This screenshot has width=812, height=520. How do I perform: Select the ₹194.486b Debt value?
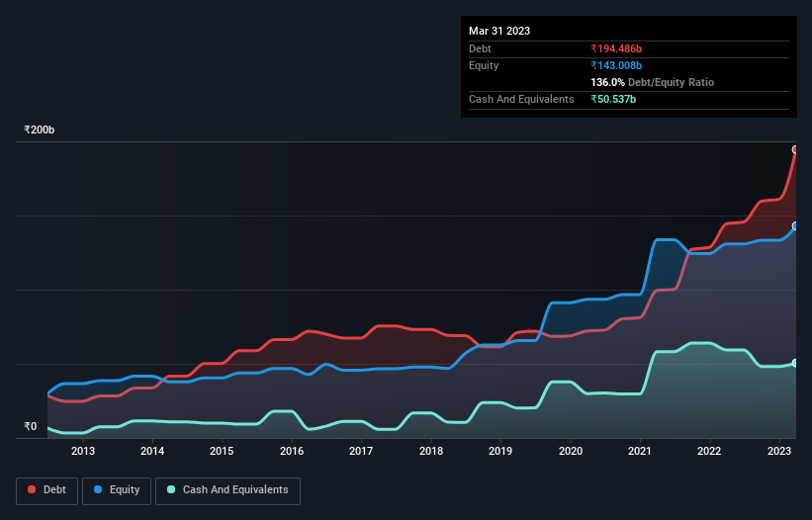pyautogui.click(x=616, y=48)
